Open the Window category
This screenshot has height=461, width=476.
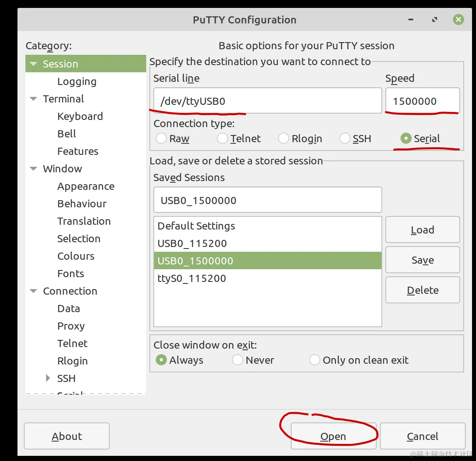tap(62, 169)
